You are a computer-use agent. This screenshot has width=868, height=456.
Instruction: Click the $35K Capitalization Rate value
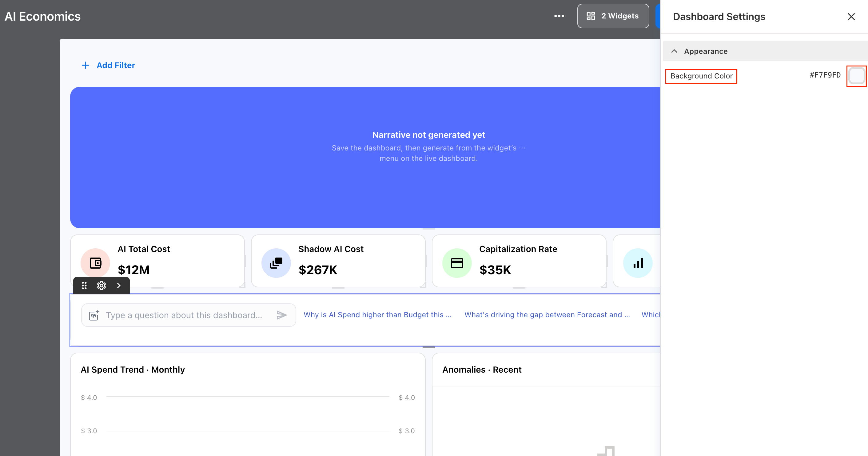(495, 270)
